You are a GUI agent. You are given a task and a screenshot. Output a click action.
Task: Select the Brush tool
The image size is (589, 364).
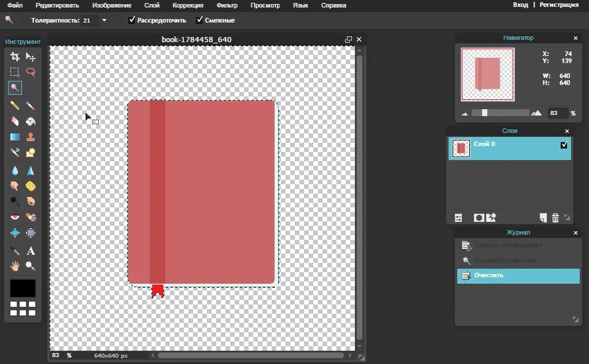[31, 106]
